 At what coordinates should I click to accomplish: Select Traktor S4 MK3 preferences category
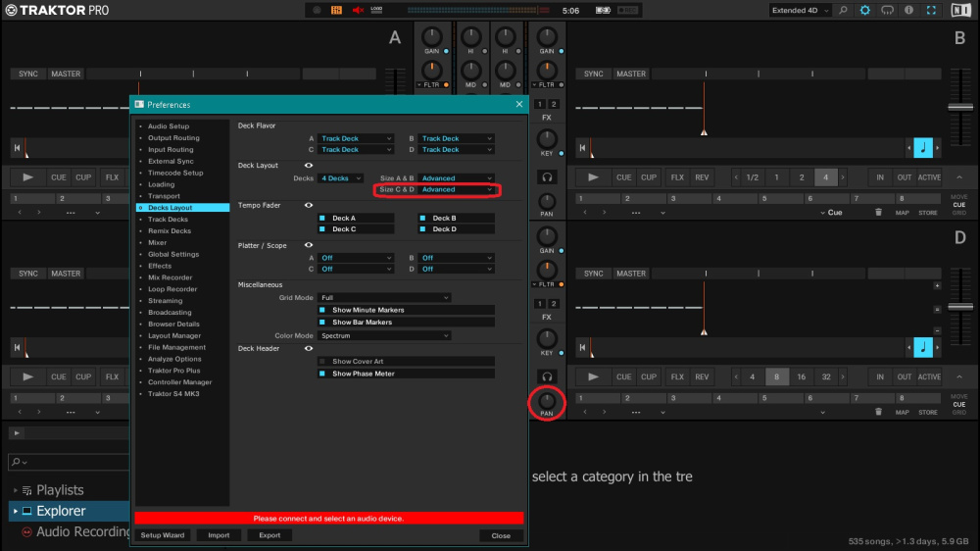[x=173, y=394]
